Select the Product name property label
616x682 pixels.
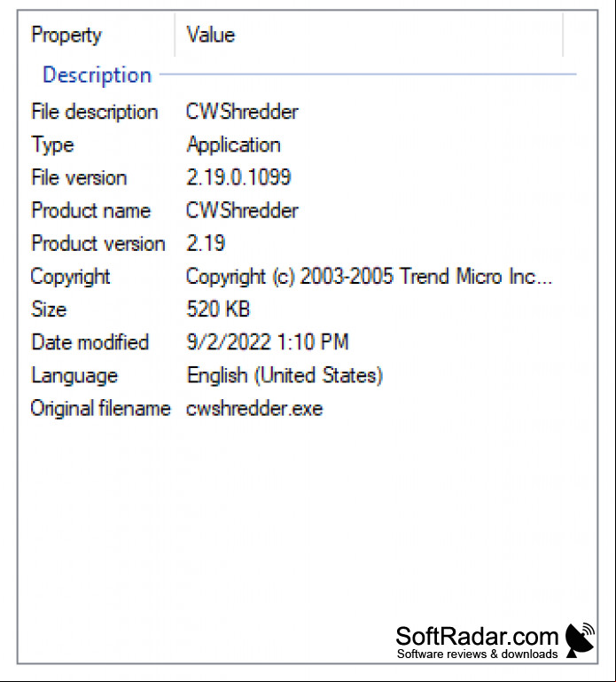(91, 210)
